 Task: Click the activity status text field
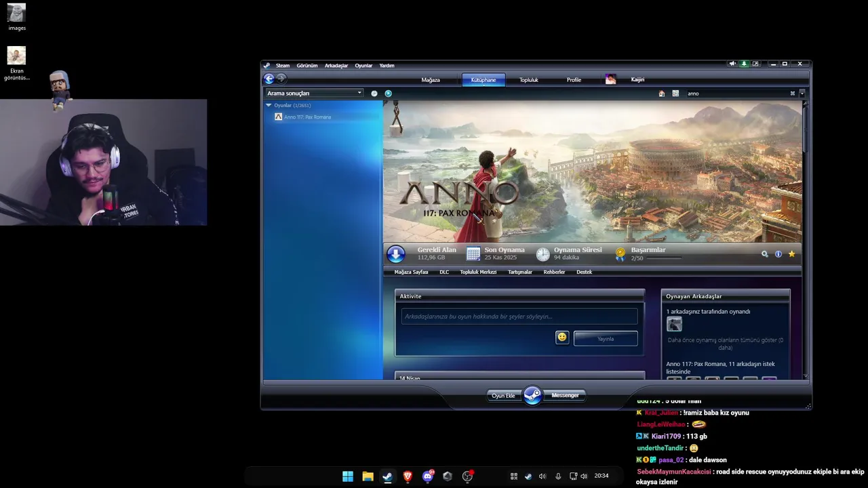519,317
